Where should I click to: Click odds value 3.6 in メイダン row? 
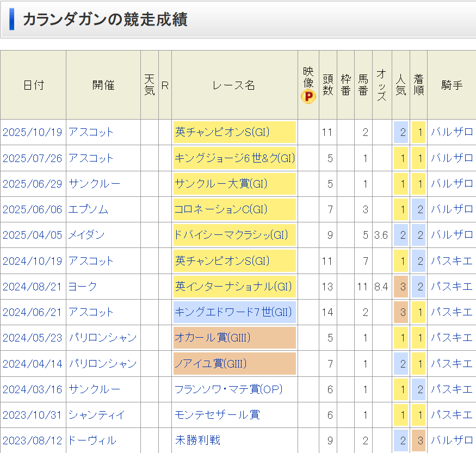(x=381, y=235)
